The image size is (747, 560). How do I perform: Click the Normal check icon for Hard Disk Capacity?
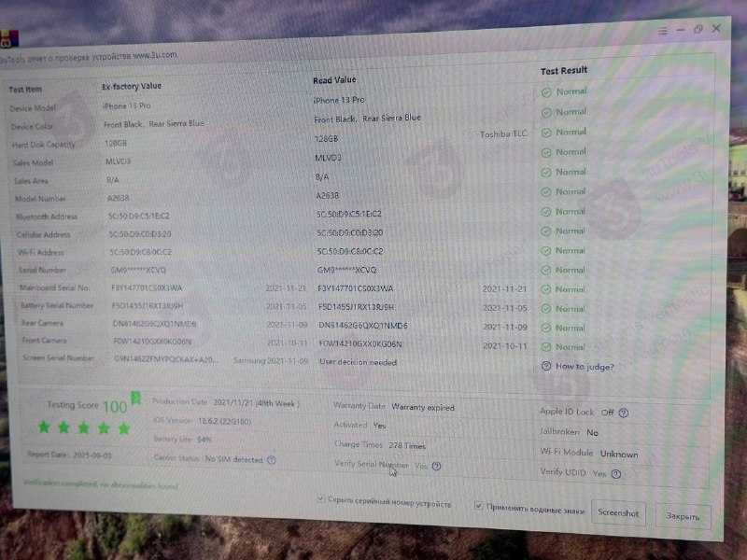click(546, 133)
